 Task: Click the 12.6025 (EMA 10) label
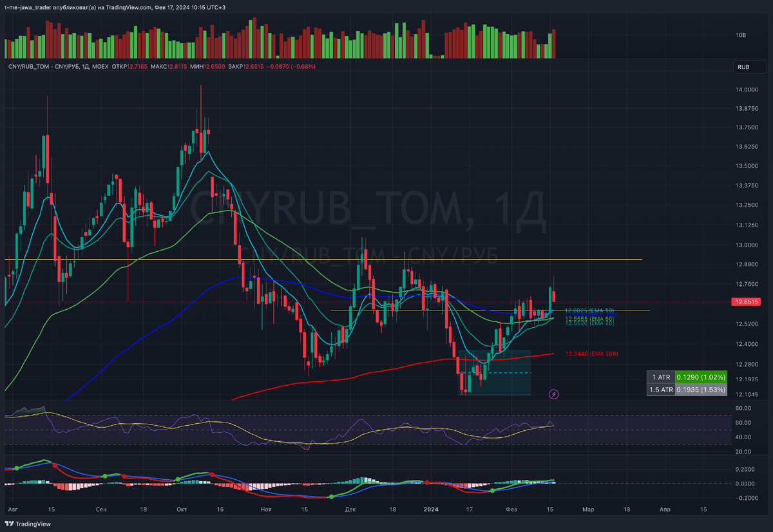(588, 310)
